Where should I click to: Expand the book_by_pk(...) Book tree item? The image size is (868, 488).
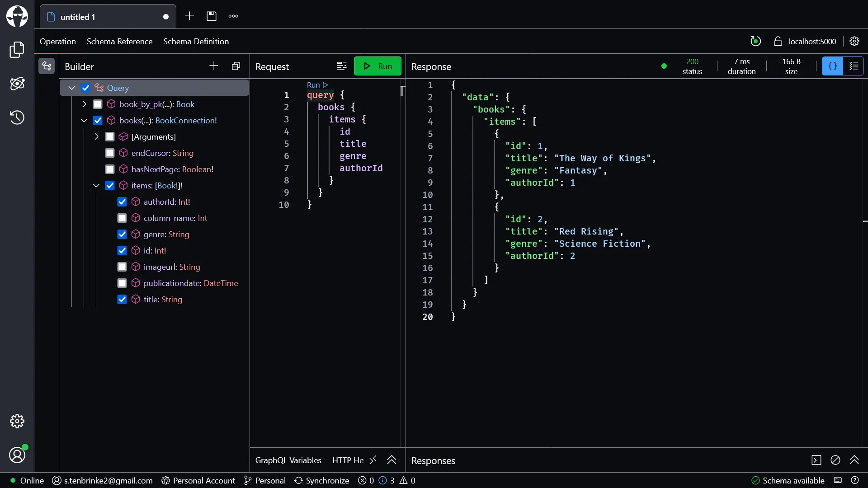(84, 104)
